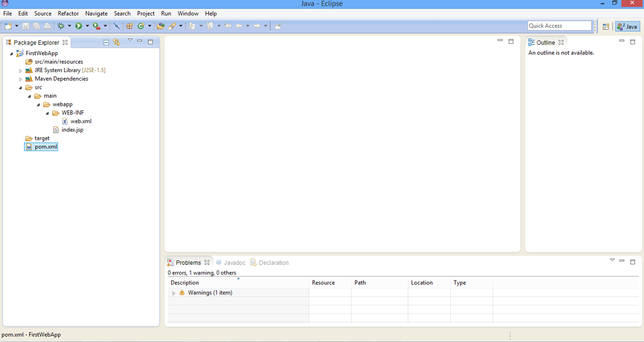Open the Project menu
The image size is (644, 342).
(x=146, y=14)
